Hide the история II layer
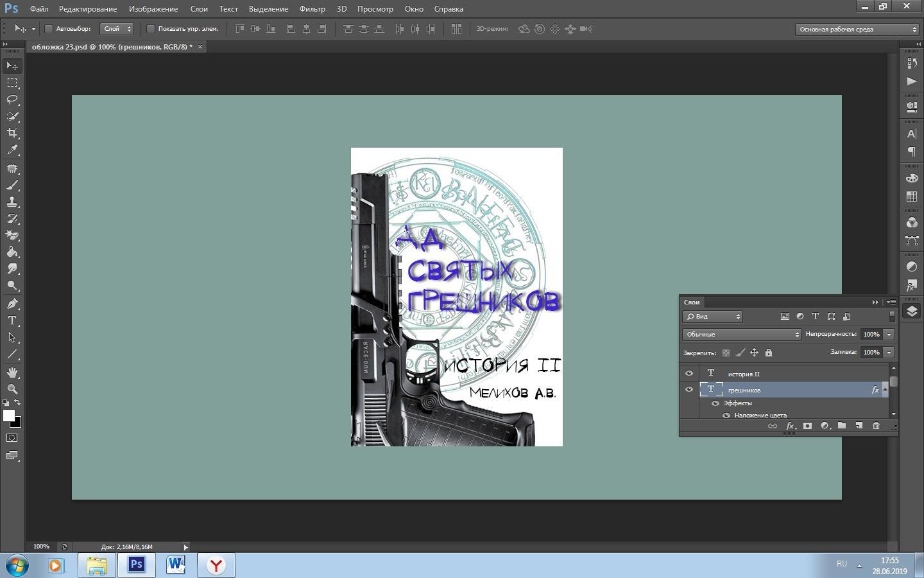The image size is (924, 578). (689, 373)
